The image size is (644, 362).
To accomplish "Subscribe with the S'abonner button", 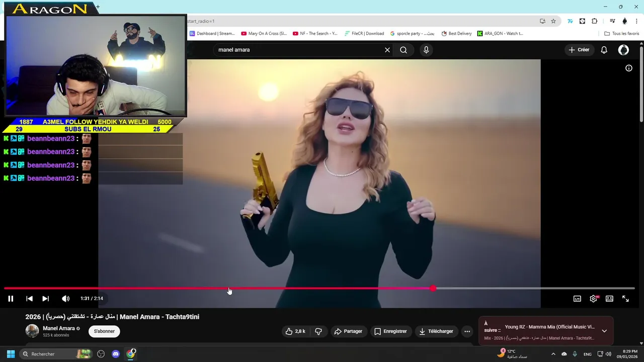I will 104,331.
